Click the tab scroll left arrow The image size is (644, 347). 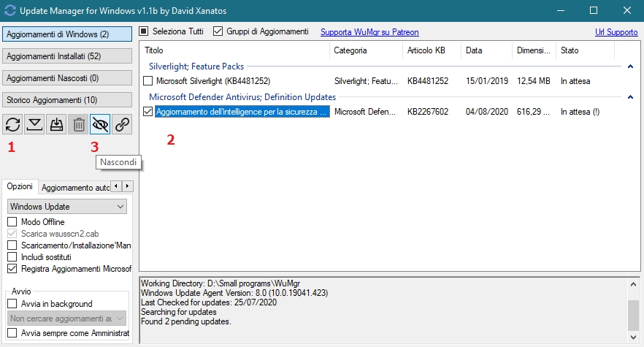click(116, 186)
